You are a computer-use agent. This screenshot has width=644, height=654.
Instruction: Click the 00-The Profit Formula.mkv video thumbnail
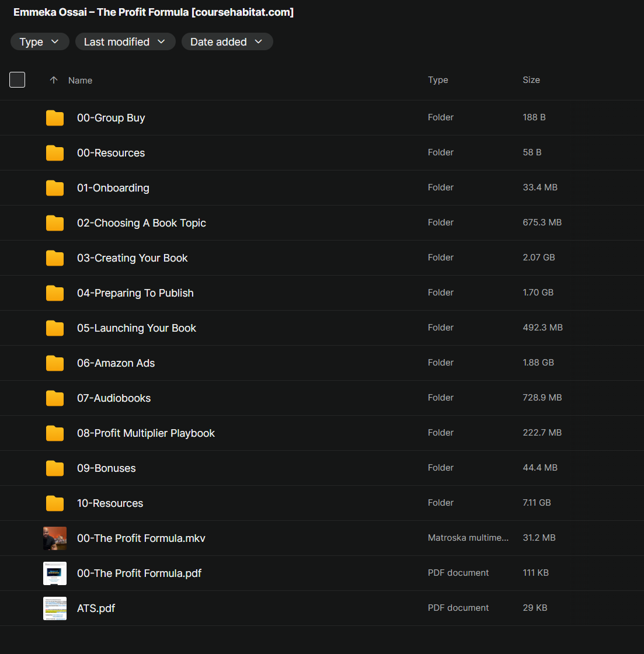55,538
